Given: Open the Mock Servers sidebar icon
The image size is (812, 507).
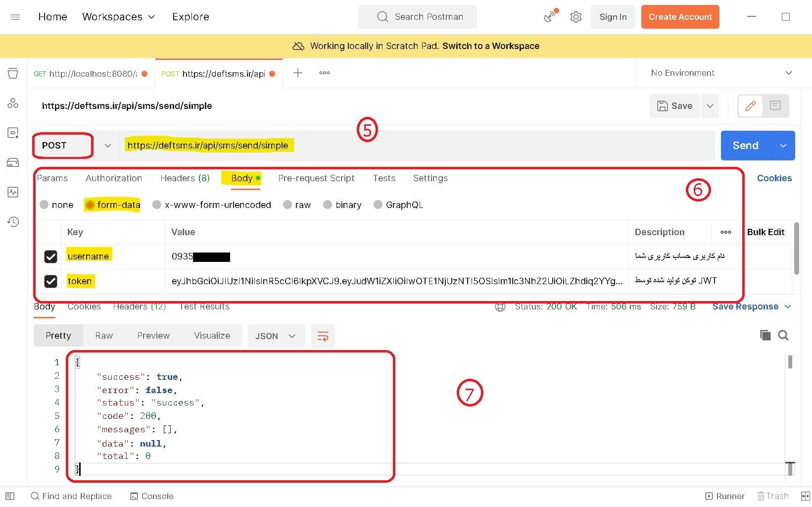Looking at the screenshot, I should (13, 162).
